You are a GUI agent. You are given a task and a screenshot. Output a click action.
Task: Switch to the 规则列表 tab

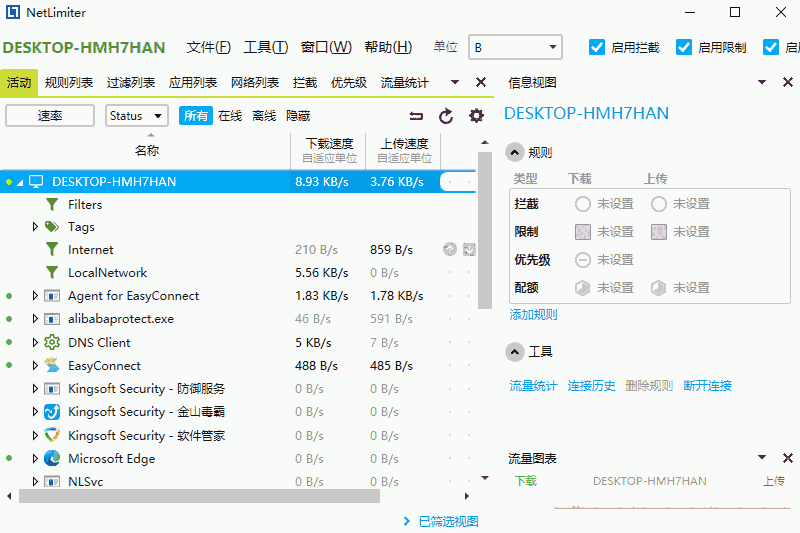69,83
